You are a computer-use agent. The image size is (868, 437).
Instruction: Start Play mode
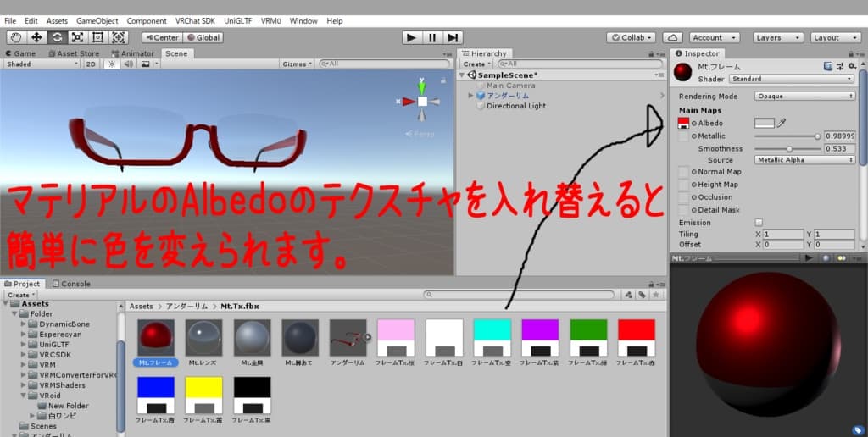(x=411, y=37)
